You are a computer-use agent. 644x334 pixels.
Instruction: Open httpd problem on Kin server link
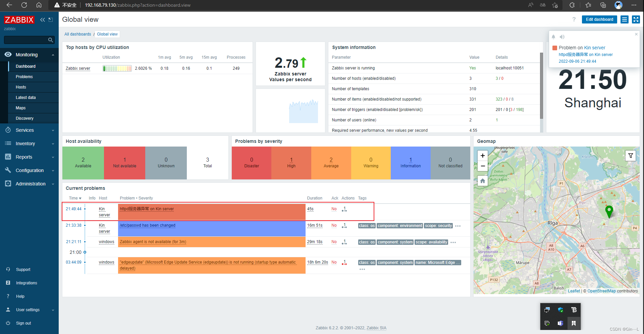click(147, 209)
